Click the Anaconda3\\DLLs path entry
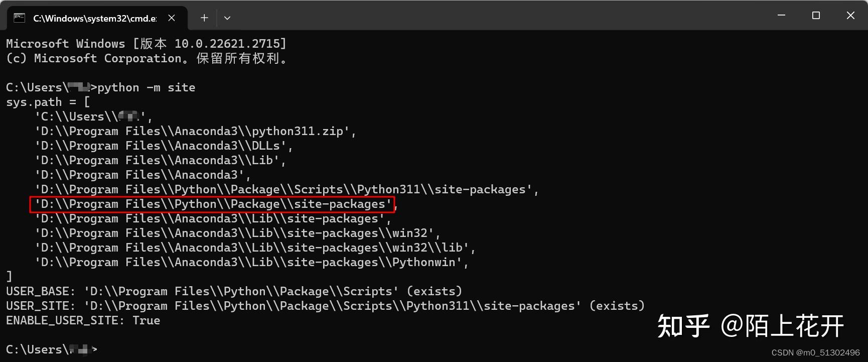 tap(164, 146)
